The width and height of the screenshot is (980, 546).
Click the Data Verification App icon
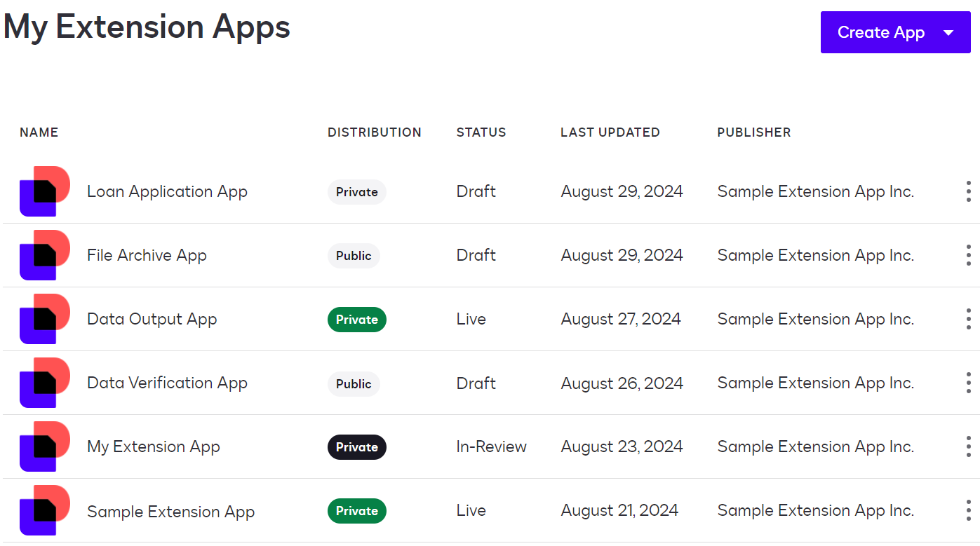coord(44,383)
